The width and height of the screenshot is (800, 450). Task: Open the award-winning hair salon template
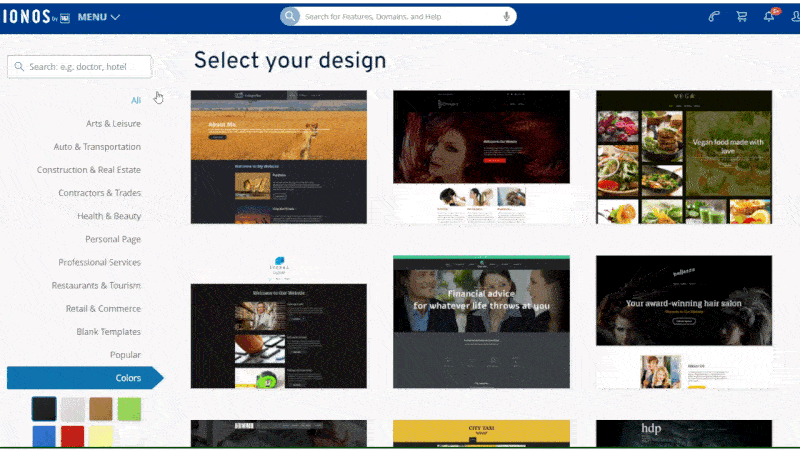pyautogui.click(x=684, y=321)
